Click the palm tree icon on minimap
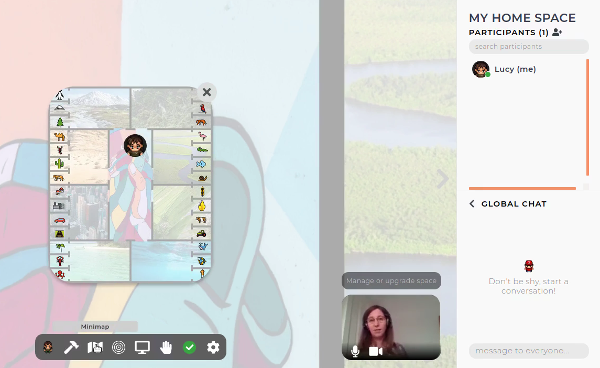Screen dimensions: 600x368 60,248
